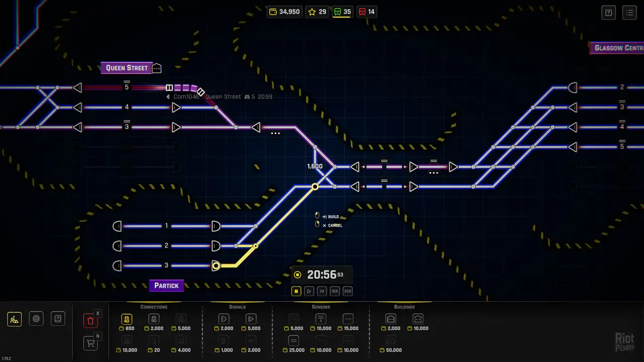
Task: Activate the red trash demolish tool
Action: (90, 321)
